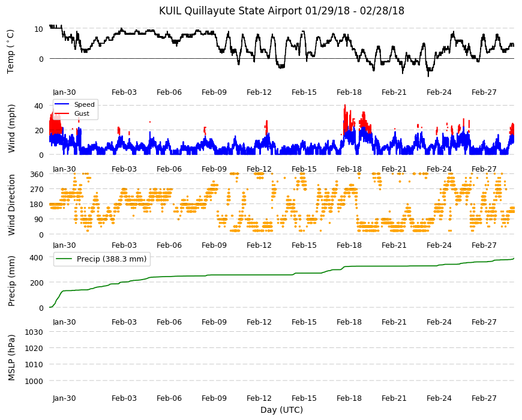Click the Feb-24 tick under wind direction plot
This screenshot has height=420, width=522.
point(439,245)
